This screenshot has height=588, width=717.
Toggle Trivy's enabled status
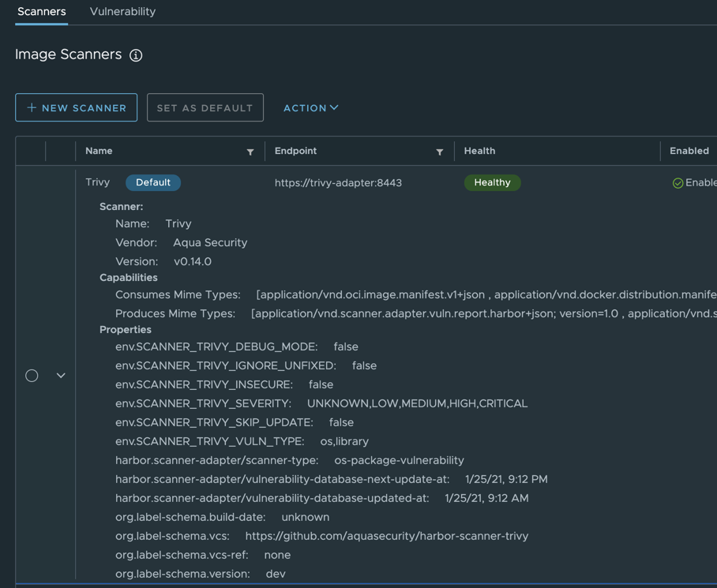pos(695,182)
